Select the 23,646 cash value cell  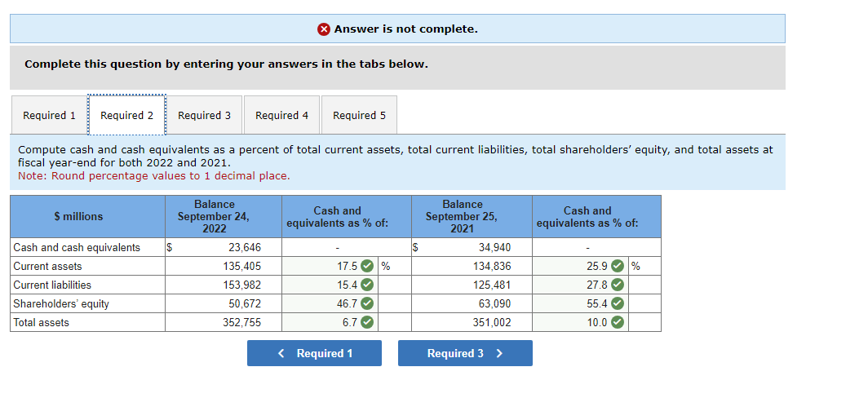pyautogui.click(x=224, y=247)
